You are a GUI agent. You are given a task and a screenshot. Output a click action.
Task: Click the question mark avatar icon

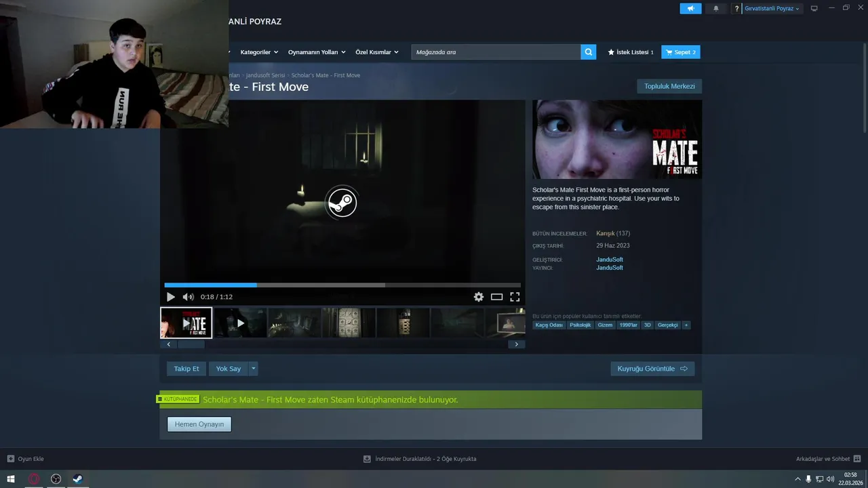[x=736, y=9]
